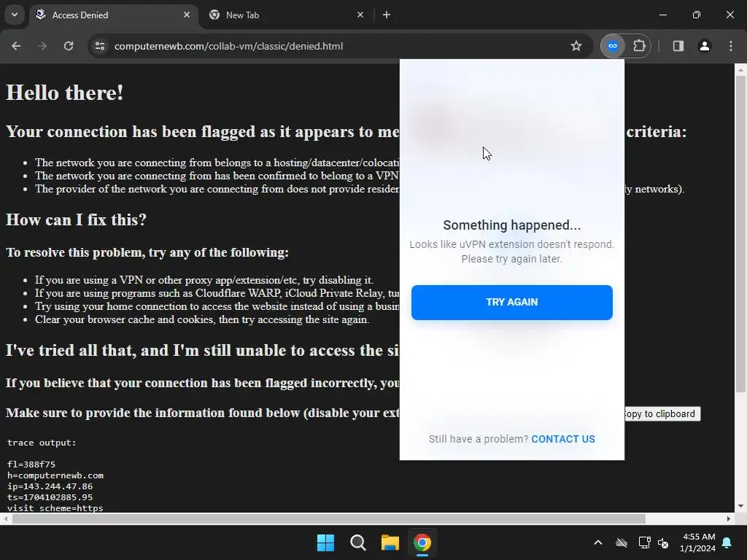Screen dimensions: 747x560
Task: View site information icon in address bar
Action: tap(99, 46)
